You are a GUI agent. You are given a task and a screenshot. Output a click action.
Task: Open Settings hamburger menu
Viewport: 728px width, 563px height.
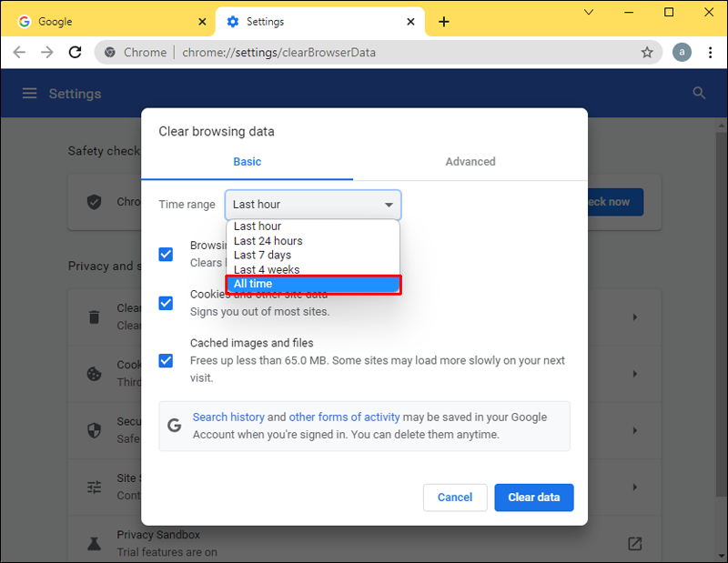(x=30, y=94)
